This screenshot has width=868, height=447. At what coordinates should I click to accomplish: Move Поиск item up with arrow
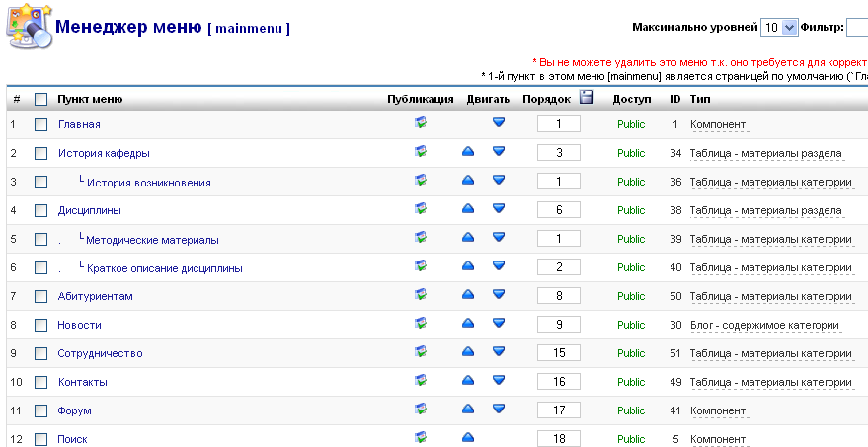pyautogui.click(x=468, y=437)
